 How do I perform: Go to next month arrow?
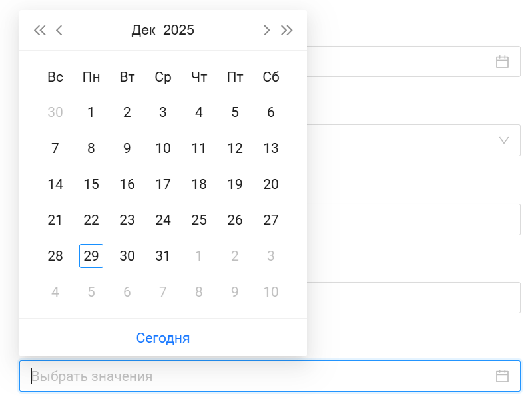click(267, 30)
